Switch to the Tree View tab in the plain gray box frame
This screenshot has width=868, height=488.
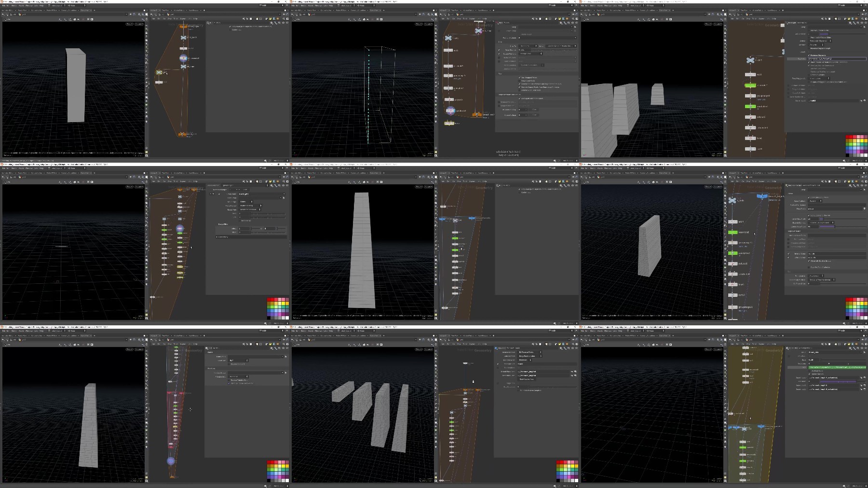coord(165,10)
